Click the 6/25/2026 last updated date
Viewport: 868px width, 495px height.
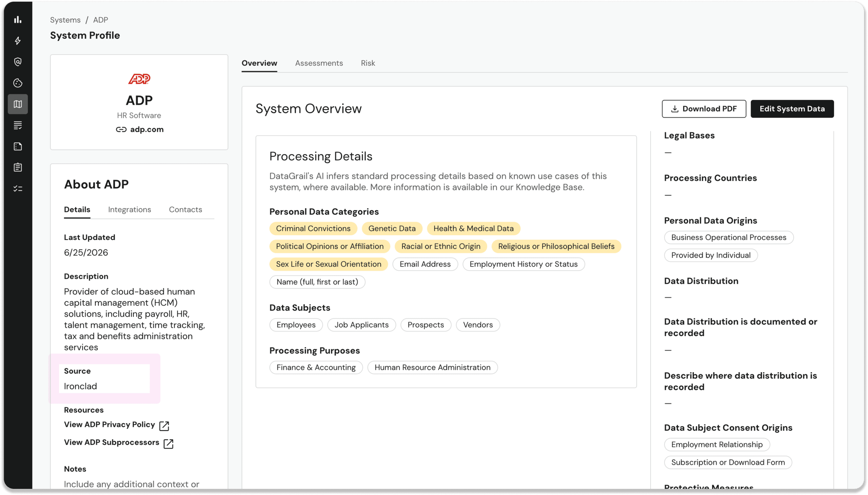tap(86, 253)
